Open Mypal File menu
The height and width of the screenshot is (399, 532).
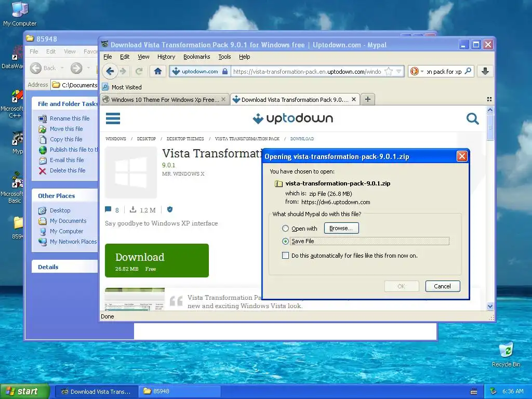click(x=108, y=57)
